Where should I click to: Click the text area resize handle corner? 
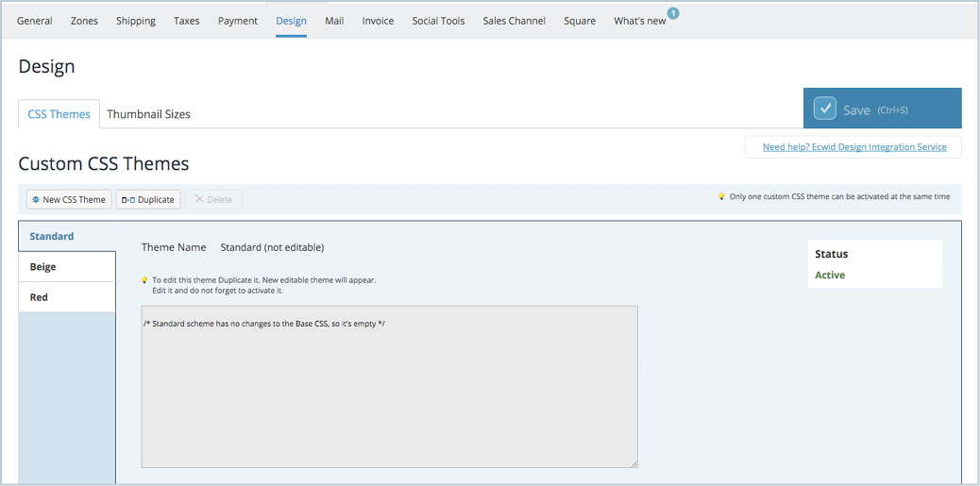(634, 463)
